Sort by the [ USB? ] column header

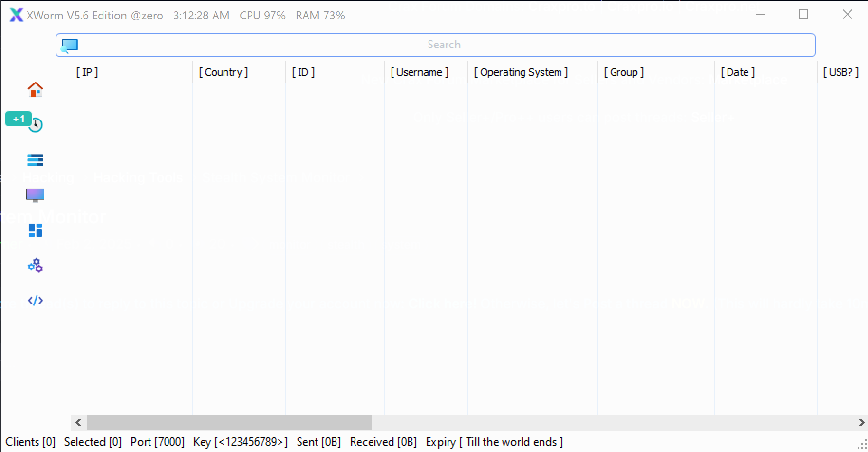841,72
